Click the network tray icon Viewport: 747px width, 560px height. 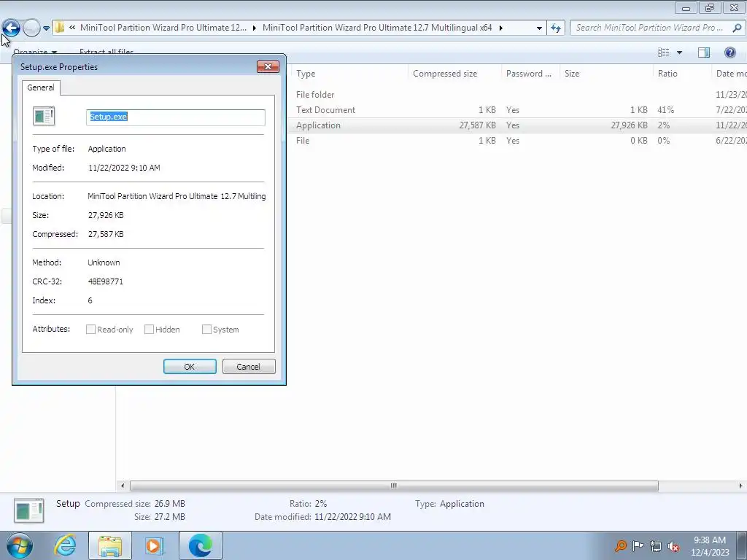pos(656,546)
